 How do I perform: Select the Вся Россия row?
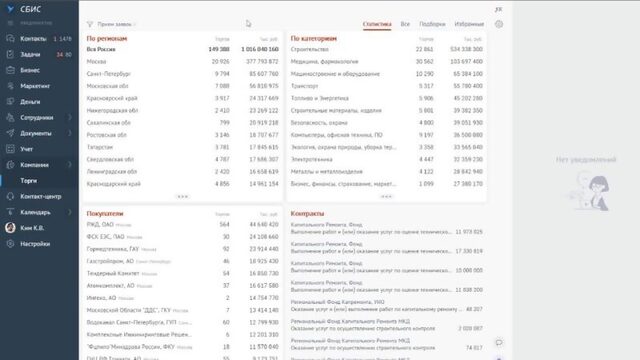click(x=182, y=49)
